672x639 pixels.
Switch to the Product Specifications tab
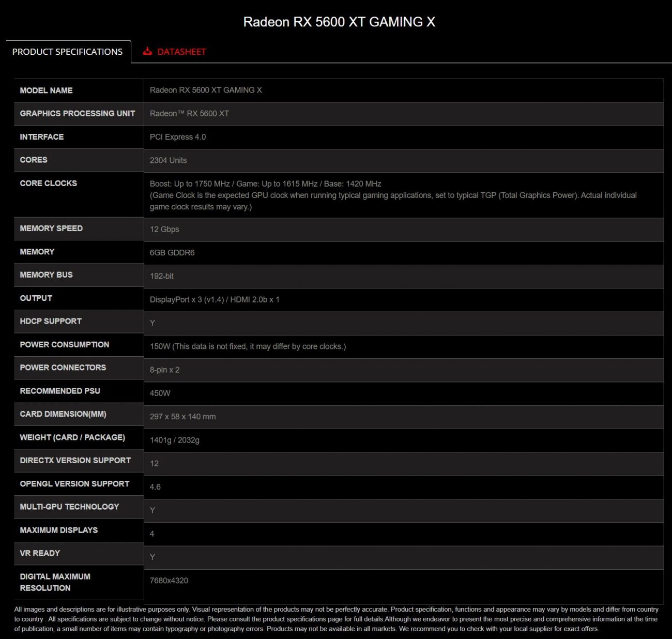pyautogui.click(x=67, y=52)
